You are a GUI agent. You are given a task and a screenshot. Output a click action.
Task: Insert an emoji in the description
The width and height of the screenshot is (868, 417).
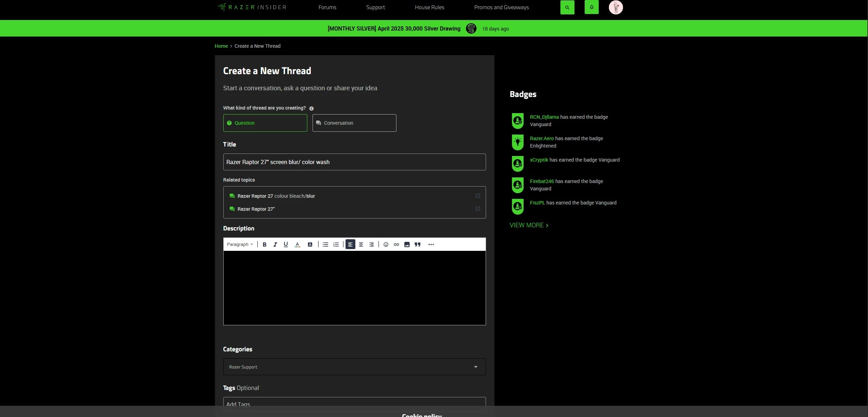(386, 245)
